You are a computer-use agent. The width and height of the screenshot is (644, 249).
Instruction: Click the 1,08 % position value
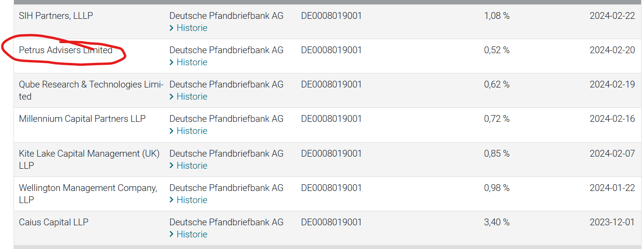[497, 16]
